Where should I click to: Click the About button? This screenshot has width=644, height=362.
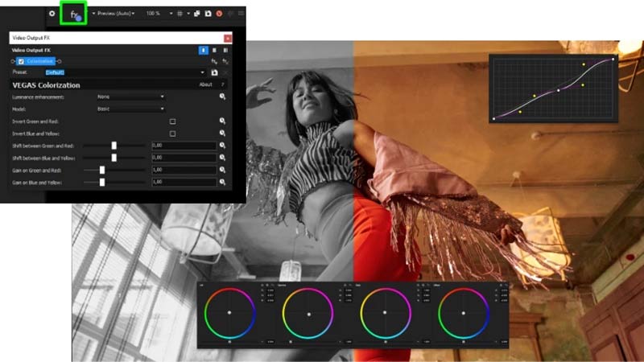click(206, 84)
